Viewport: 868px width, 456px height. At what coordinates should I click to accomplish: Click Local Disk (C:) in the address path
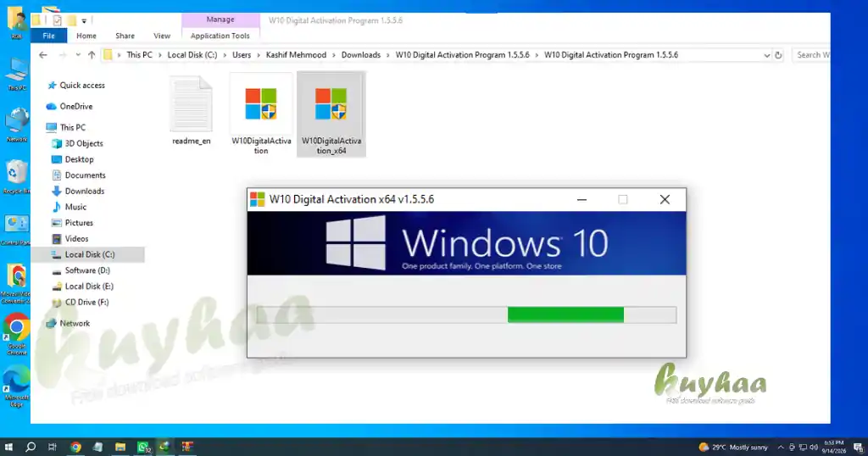[x=192, y=55]
